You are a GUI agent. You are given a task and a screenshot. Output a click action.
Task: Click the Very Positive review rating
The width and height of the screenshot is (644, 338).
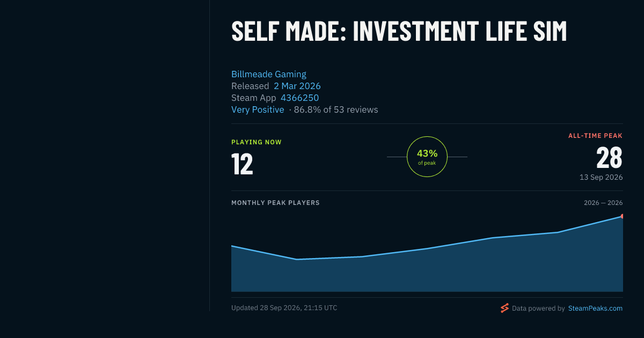coord(258,109)
